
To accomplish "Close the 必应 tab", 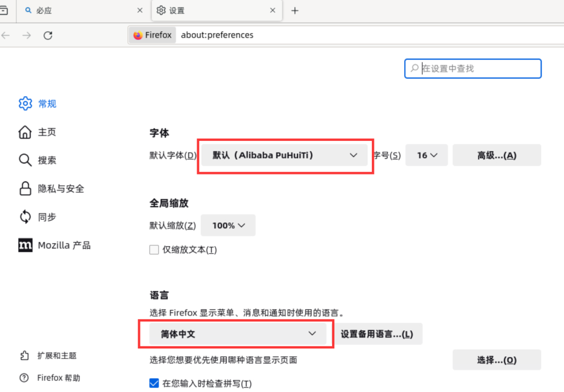I will coord(140,10).
